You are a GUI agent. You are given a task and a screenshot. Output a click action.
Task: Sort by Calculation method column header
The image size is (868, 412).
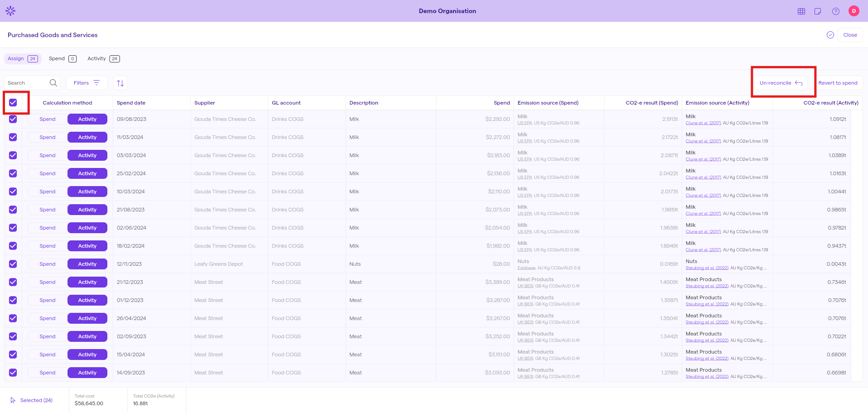(x=68, y=103)
